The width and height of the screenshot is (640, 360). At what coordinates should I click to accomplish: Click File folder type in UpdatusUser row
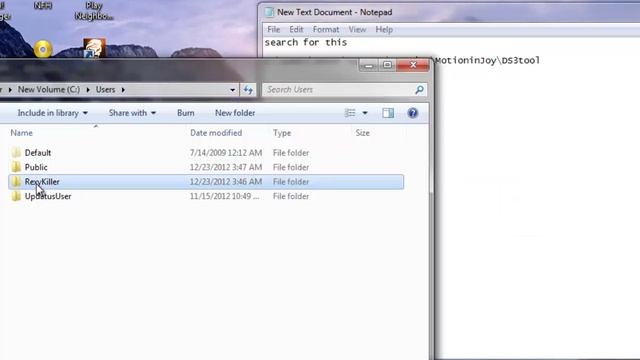[291, 196]
